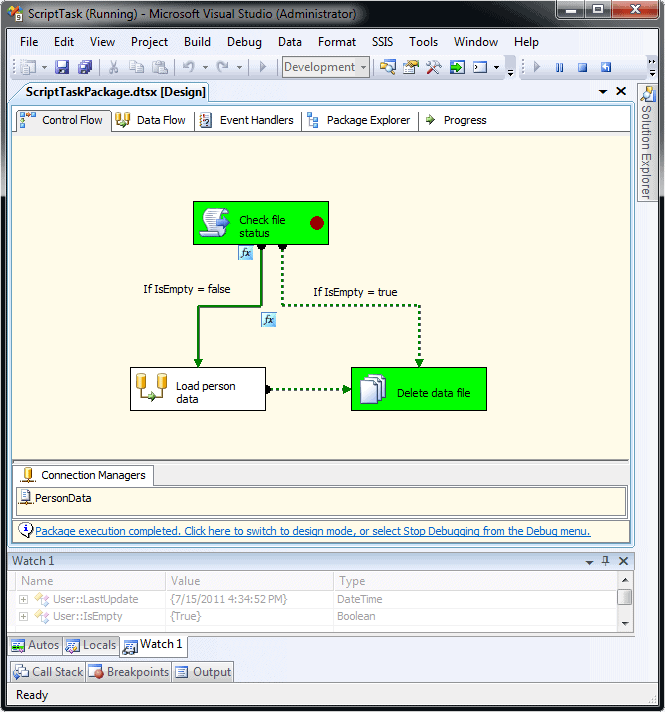665x712 pixels.
Task: Select the Control Flow tab
Action: (64, 120)
